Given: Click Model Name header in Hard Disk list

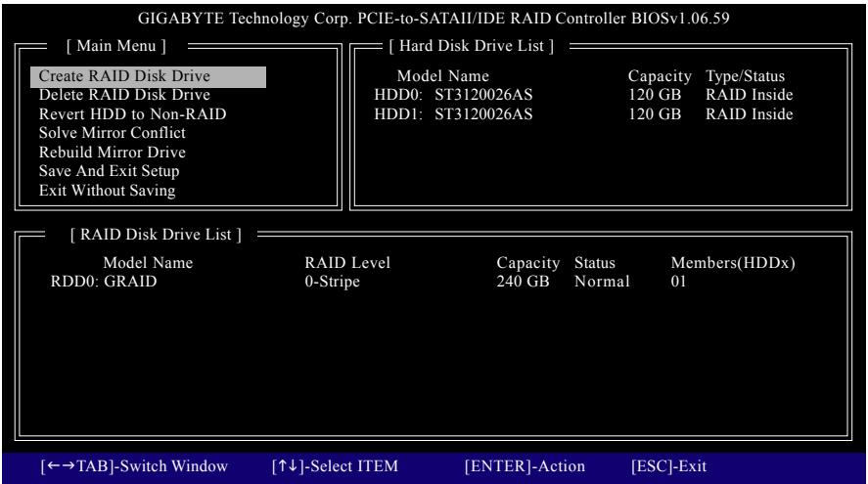Looking at the screenshot, I should (x=443, y=76).
